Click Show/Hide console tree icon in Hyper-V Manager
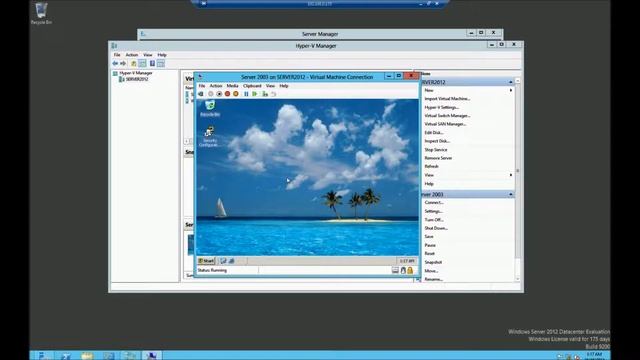Image resolution: width=640 pixels, height=360 pixels. click(142, 63)
